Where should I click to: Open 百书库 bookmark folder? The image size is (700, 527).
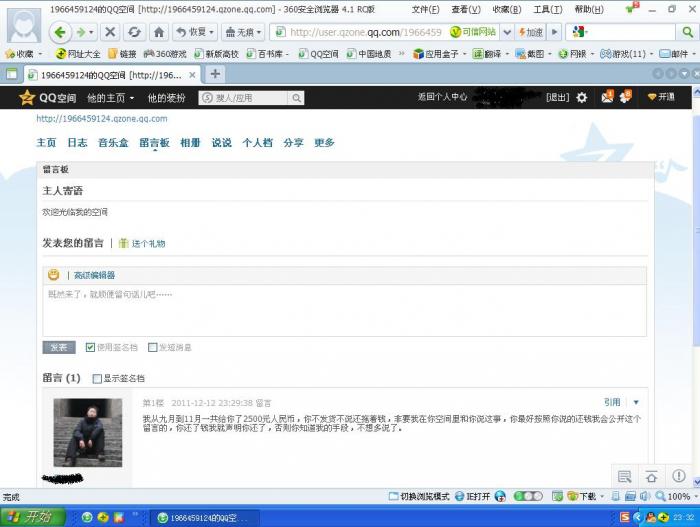[268, 54]
